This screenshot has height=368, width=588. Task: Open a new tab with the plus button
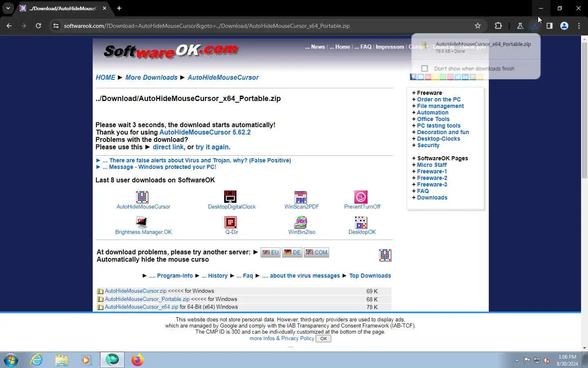(x=119, y=8)
